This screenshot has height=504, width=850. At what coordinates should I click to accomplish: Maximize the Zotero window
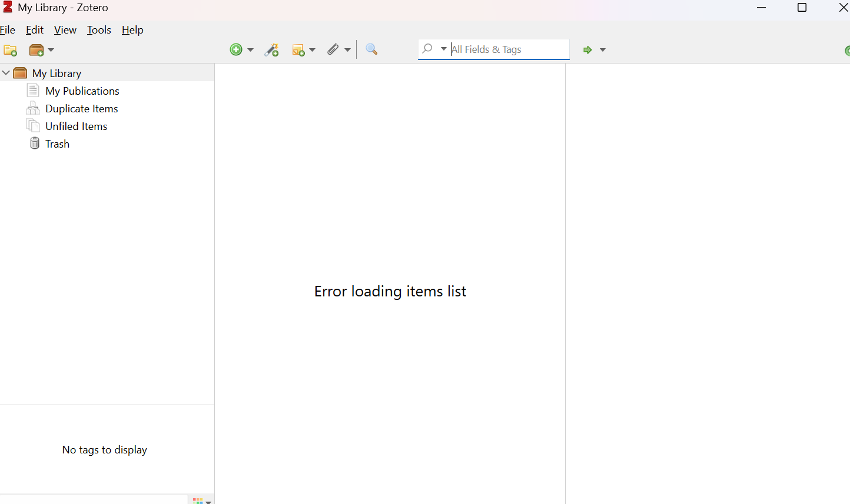coord(802,7)
